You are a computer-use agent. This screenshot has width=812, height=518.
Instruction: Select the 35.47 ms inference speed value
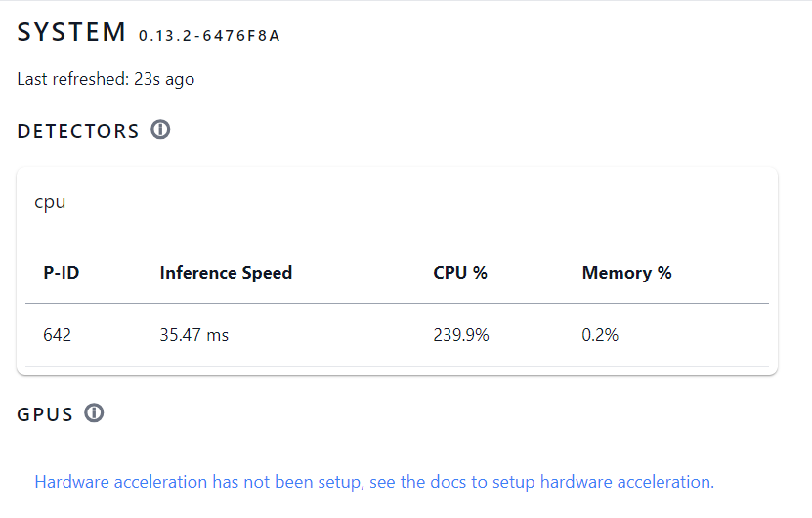pyautogui.click(x=194, y=335)
